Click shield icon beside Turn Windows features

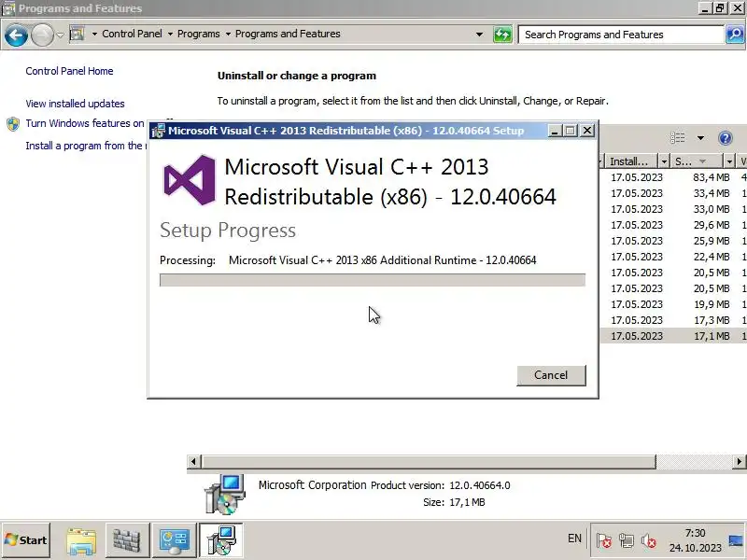pyautogui.click(x=13, y=124)
